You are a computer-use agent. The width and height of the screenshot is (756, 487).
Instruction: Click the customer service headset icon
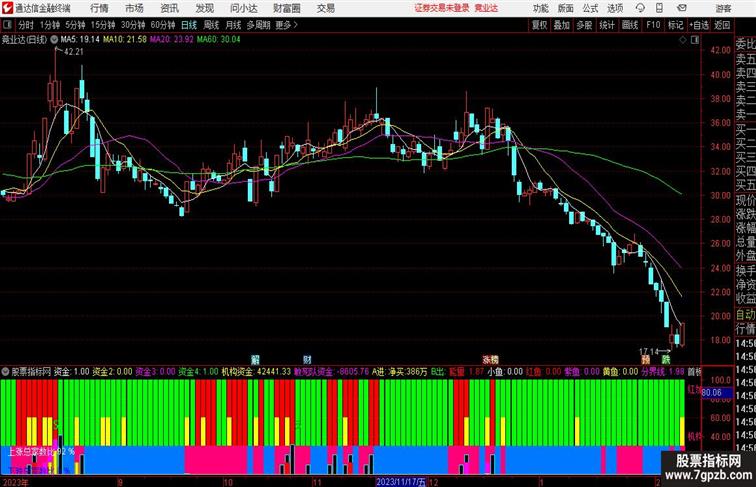coord(640,8)
